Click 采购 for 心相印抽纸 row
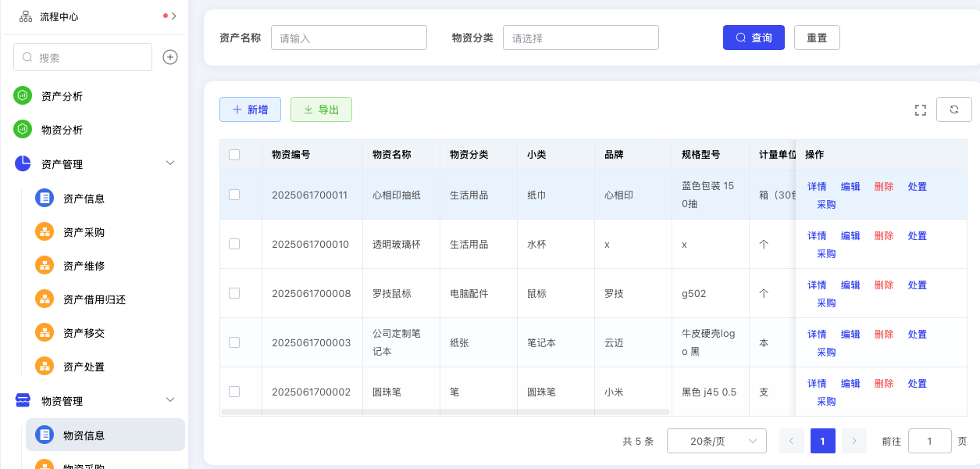This screenshot has width=980, height=469. pyautogui.click(x=826, y=205)
